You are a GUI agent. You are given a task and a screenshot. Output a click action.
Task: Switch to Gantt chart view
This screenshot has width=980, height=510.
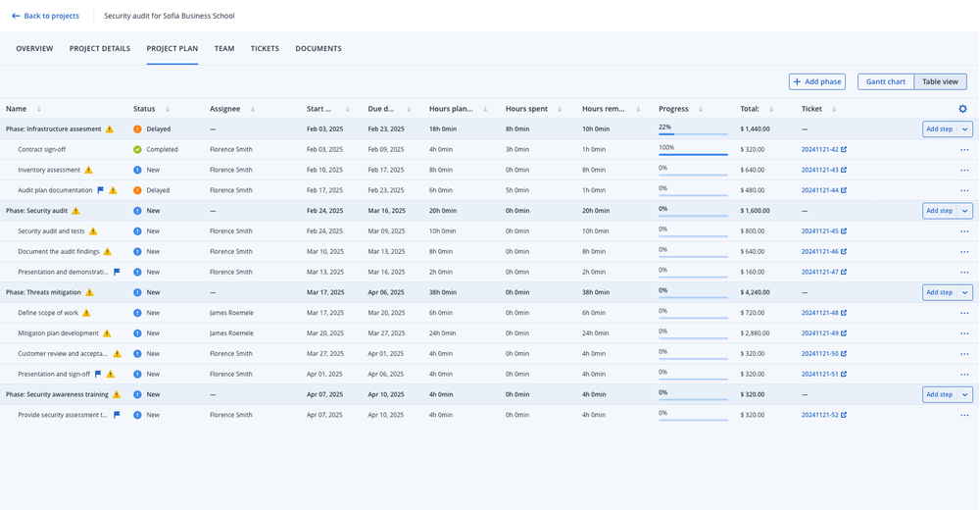(x=886, y=81)
